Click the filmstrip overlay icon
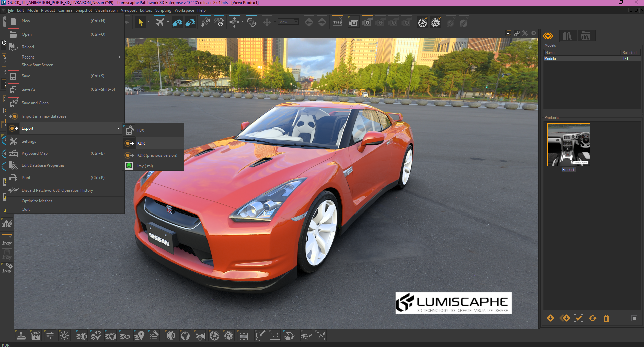 (243, 335)
